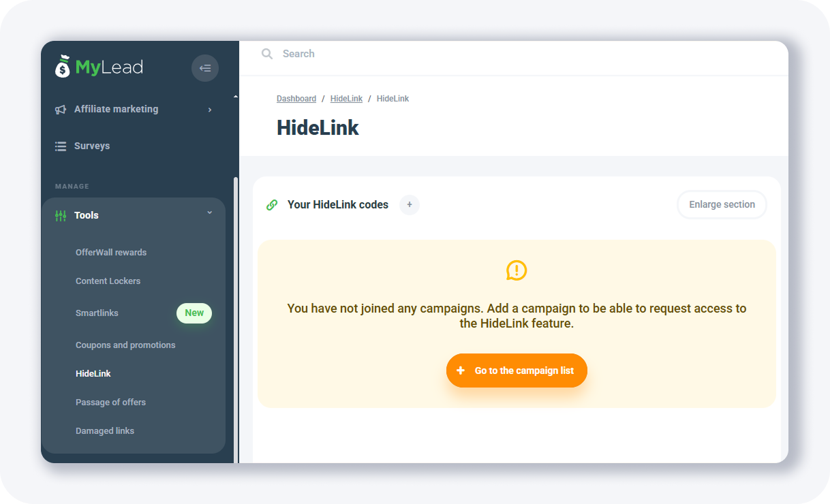Add a HideLink code with the plus icon
830x504 pixels.
point(410,204)
